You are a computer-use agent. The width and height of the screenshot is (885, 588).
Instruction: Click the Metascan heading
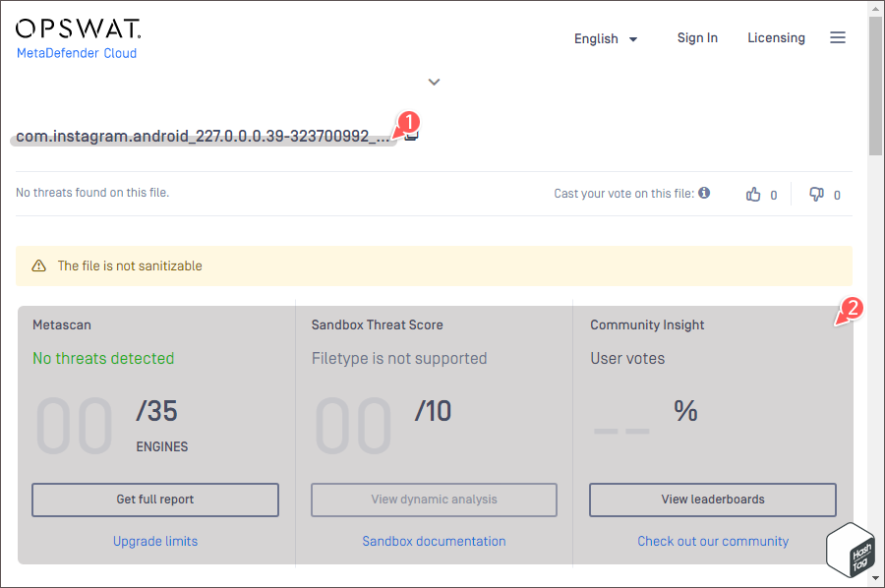pyautogui.click(x=62, y=325)
